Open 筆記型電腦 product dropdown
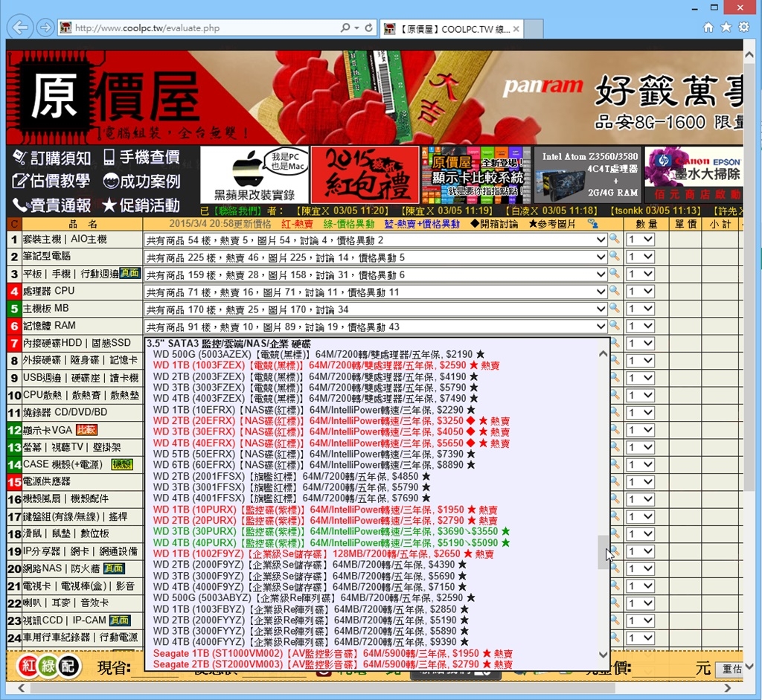 (x=375, y=257)
